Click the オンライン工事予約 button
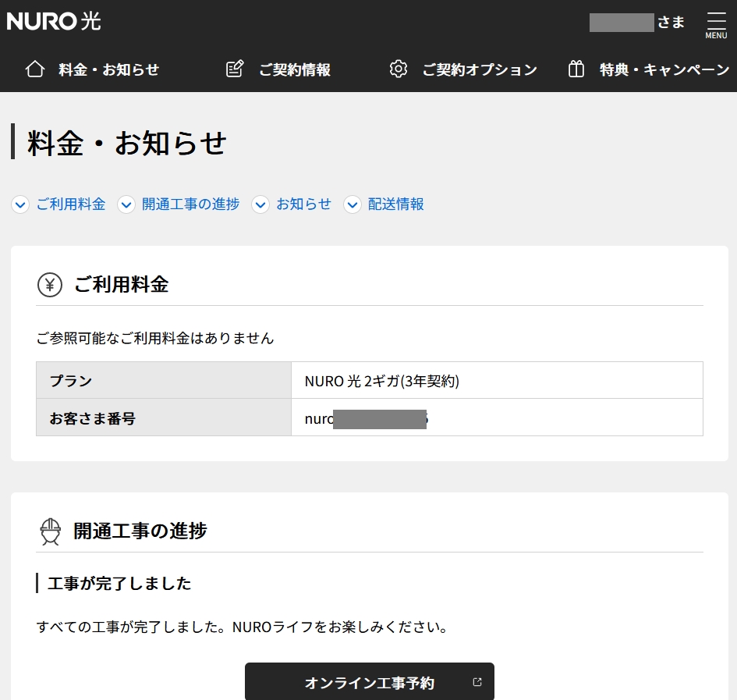Screen dimensions: 737x700 pos(370,681)
